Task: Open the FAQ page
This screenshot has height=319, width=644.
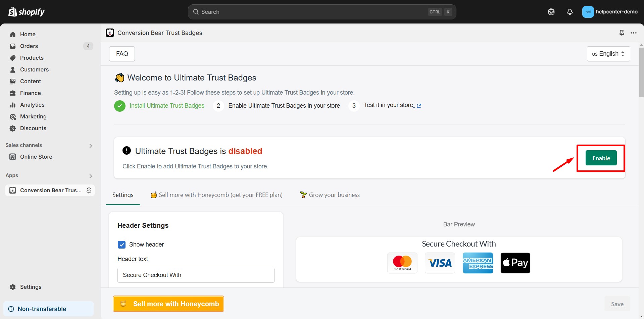Action: coord(121,54)
